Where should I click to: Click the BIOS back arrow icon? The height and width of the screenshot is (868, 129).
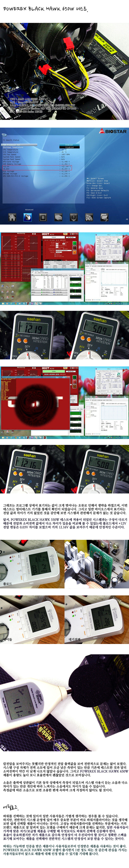pos(4,135)
